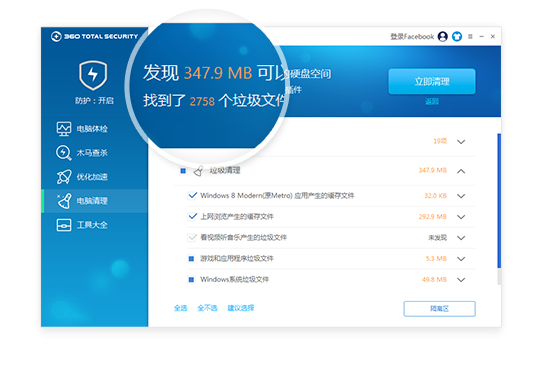Expand the 19项 row chevron
The width and height of the screenshot is (540, 365).
pos(461,142)
